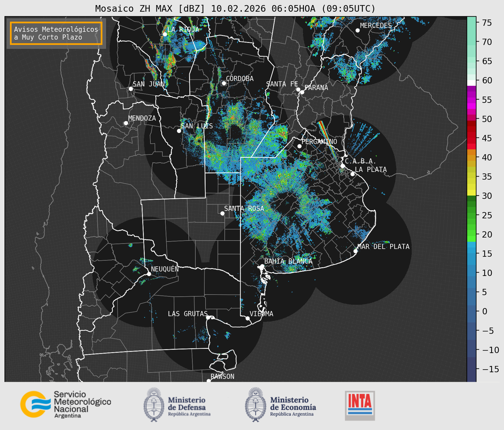
Task: Click the MERCEDES city label
Action: point(376,26)
